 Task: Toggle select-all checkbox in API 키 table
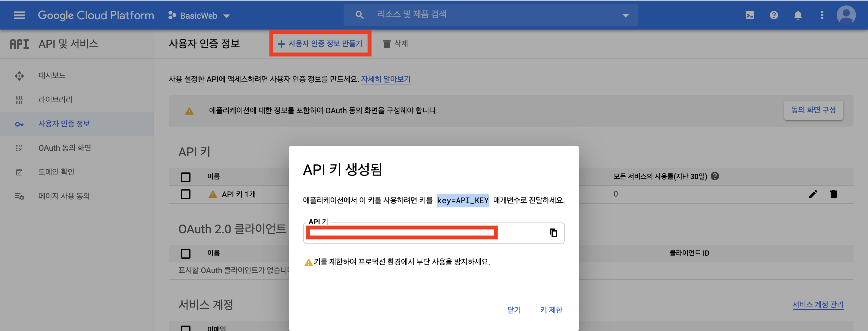coord(186,177)
